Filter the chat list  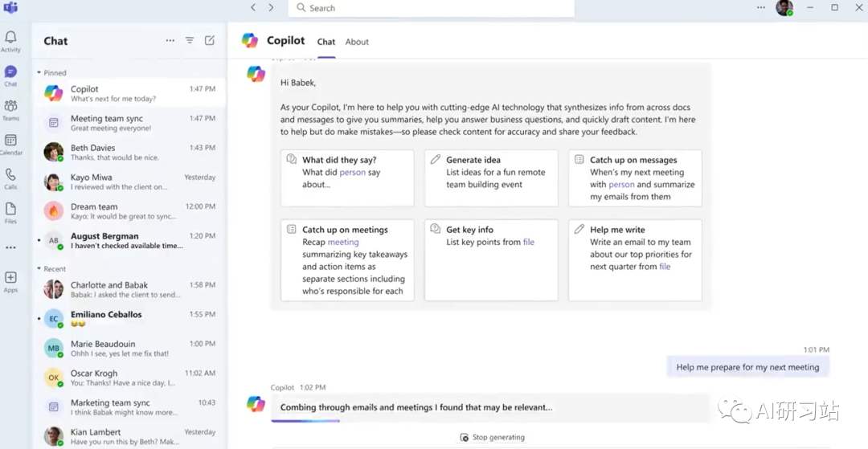[190, 40]
